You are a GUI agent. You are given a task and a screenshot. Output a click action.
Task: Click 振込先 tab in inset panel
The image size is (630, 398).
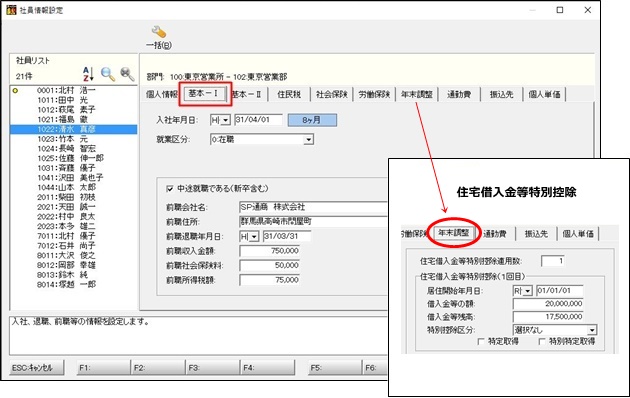(x=536, y=234)
